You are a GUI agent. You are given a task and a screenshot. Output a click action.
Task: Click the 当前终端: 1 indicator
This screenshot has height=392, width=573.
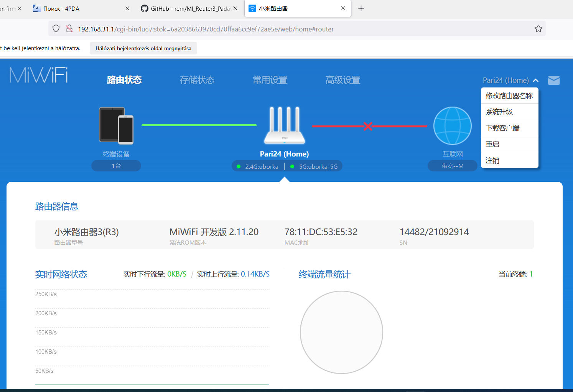(x=515, y=274)
